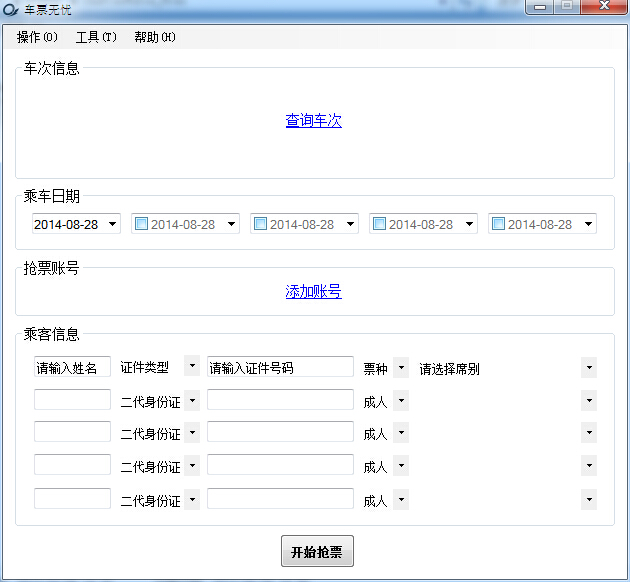Open the 帮助(H) menu
630x582 pixels.
coord(155,37)
